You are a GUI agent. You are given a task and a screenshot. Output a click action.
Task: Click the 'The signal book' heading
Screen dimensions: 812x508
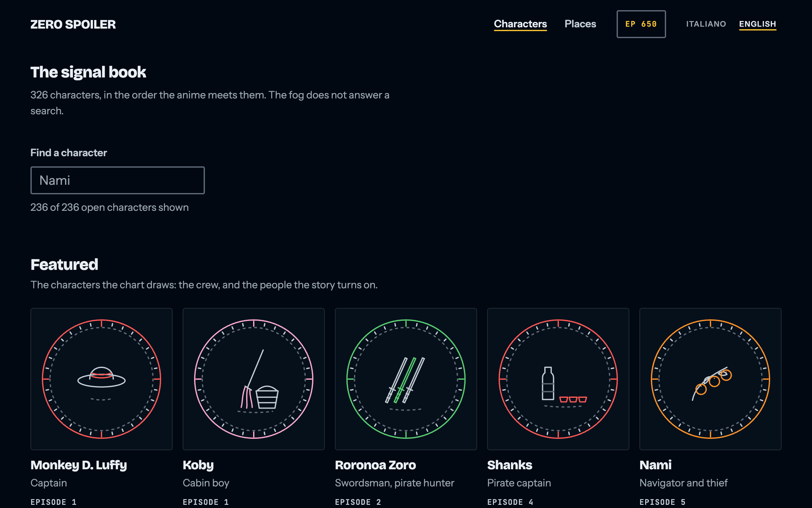pos(88,72)
